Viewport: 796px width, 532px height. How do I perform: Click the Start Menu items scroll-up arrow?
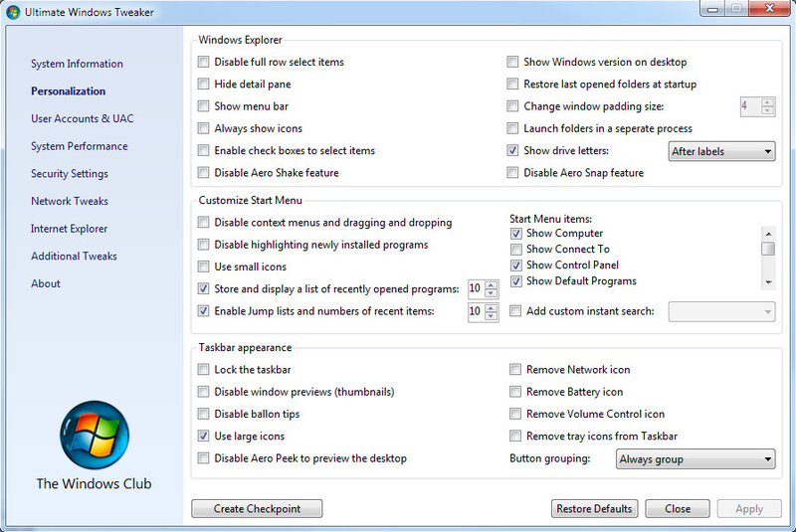768,234
